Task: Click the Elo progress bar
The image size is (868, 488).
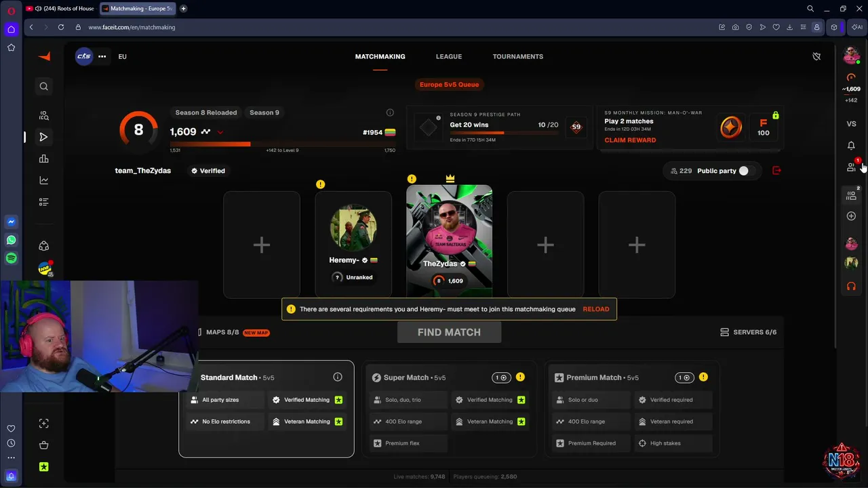Action: (283, 144)
